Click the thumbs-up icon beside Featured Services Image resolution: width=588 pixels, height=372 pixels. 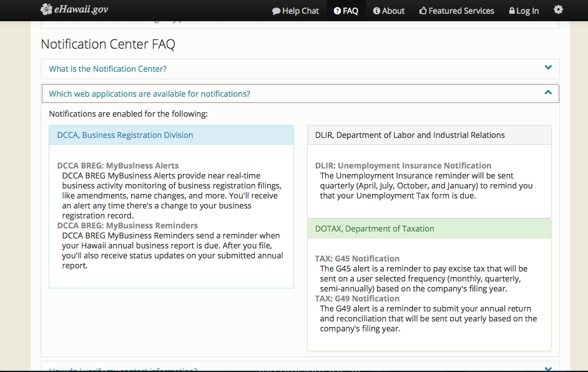click(x=423, y=11)
